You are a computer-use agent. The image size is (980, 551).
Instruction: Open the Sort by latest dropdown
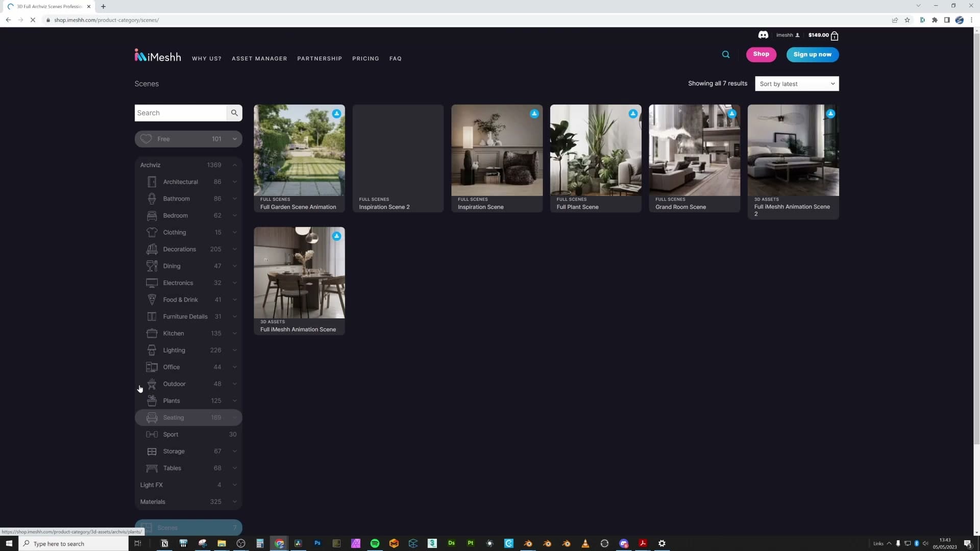click(x=797, y=84)
